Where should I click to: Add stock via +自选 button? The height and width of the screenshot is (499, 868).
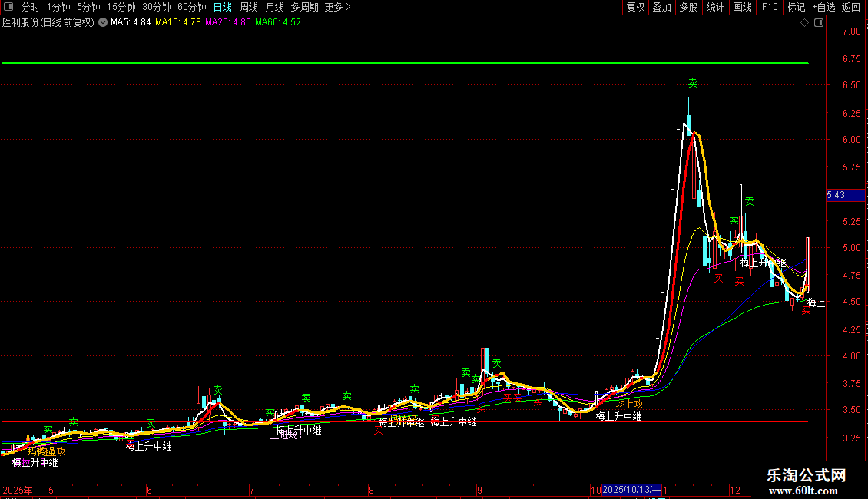(x=823, y=7)
